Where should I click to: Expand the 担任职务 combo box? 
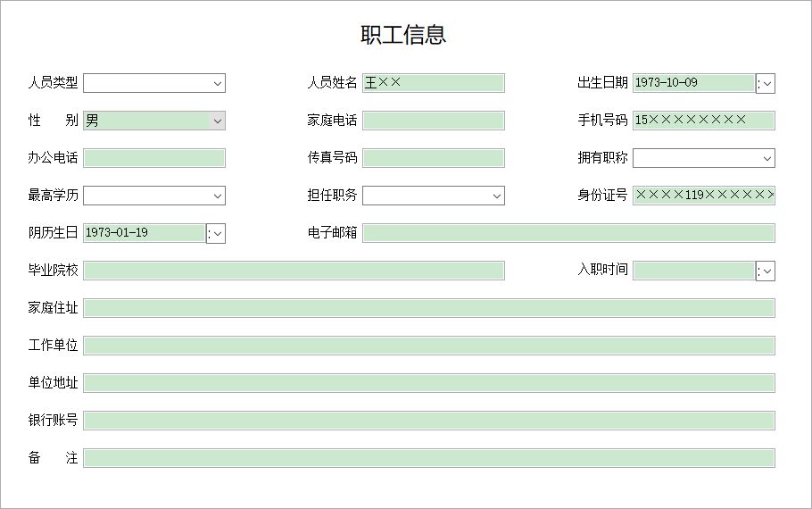click(497, 196)
